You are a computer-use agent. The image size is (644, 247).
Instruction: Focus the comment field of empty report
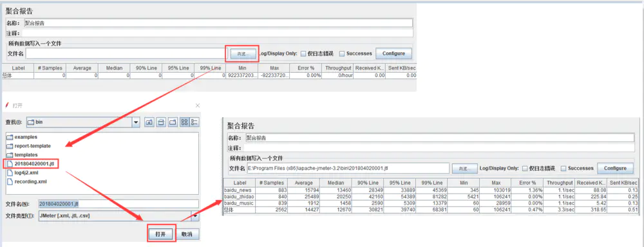coord(217,33)
